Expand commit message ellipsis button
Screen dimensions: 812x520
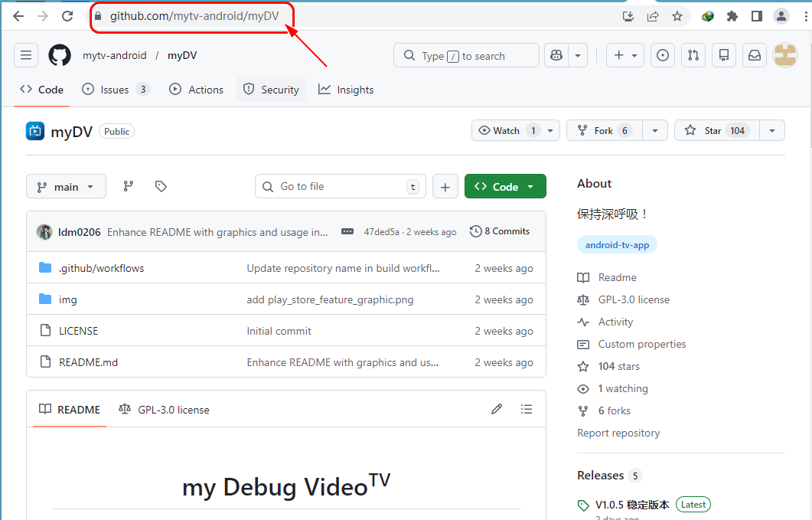(347, 232)
